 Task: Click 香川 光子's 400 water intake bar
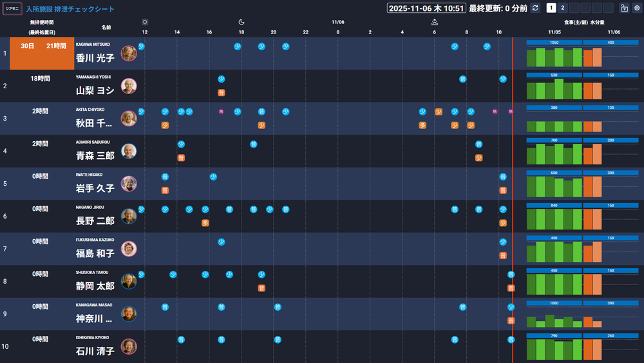[x=611, y=43]
